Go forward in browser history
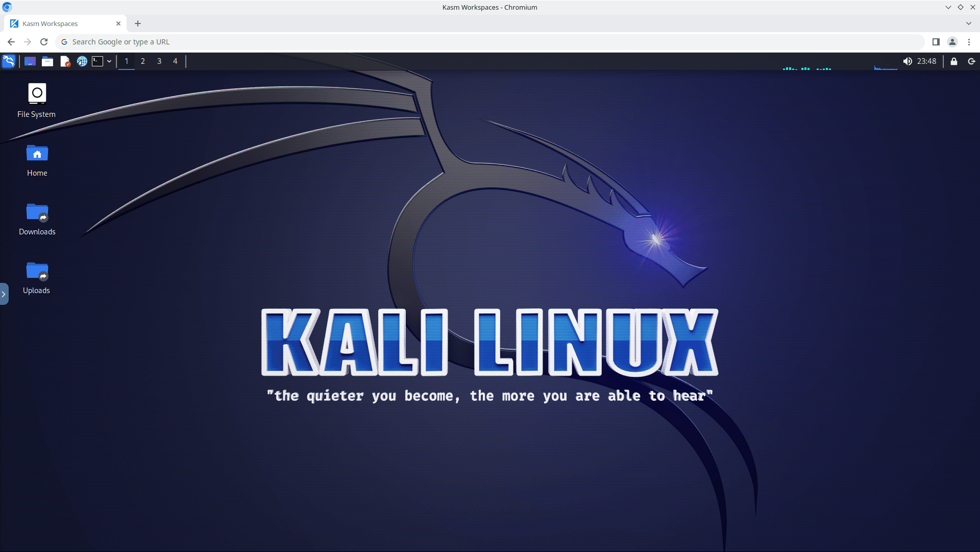 click(x=28, y=42)
